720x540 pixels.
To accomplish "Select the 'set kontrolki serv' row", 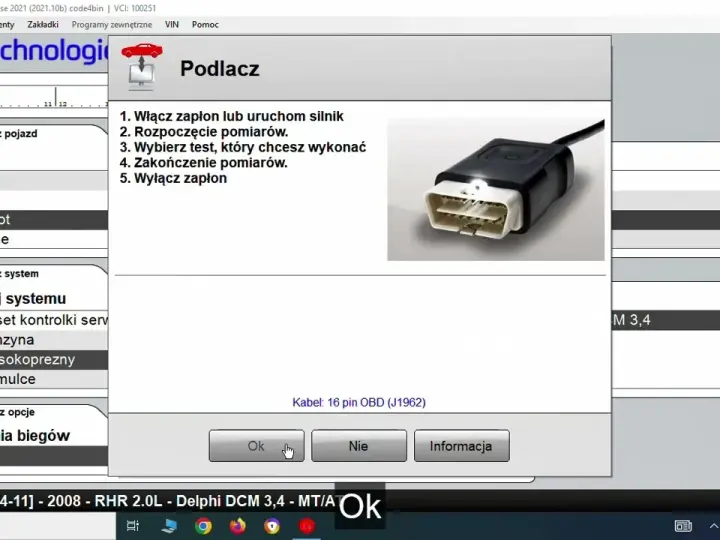I will click(54, 320).
